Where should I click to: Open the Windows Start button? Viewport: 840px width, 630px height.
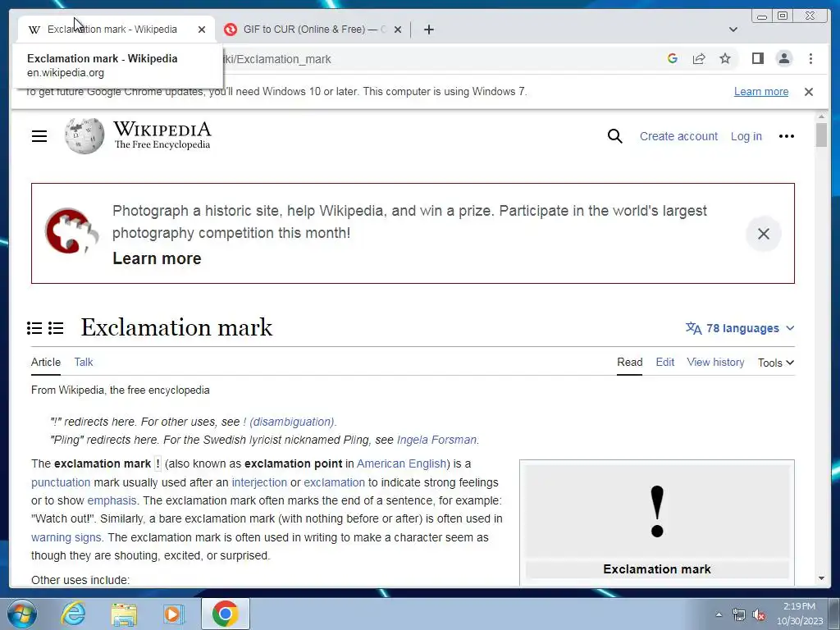[21, 614]
